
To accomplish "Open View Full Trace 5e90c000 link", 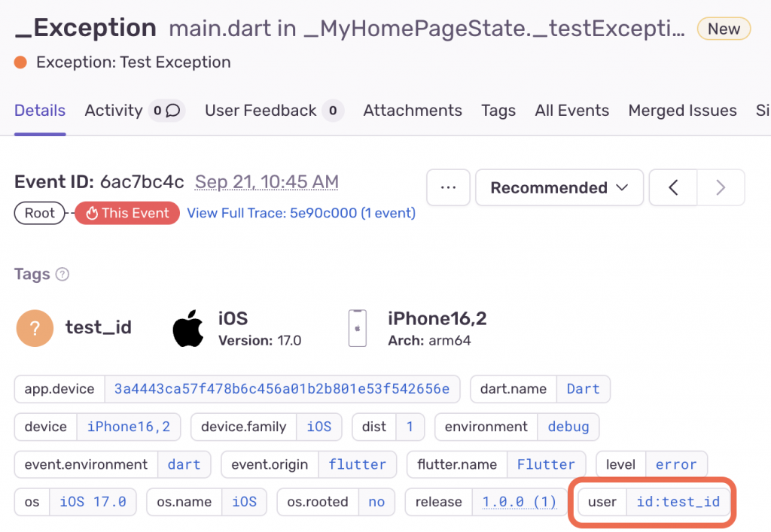I will [301, 213].
